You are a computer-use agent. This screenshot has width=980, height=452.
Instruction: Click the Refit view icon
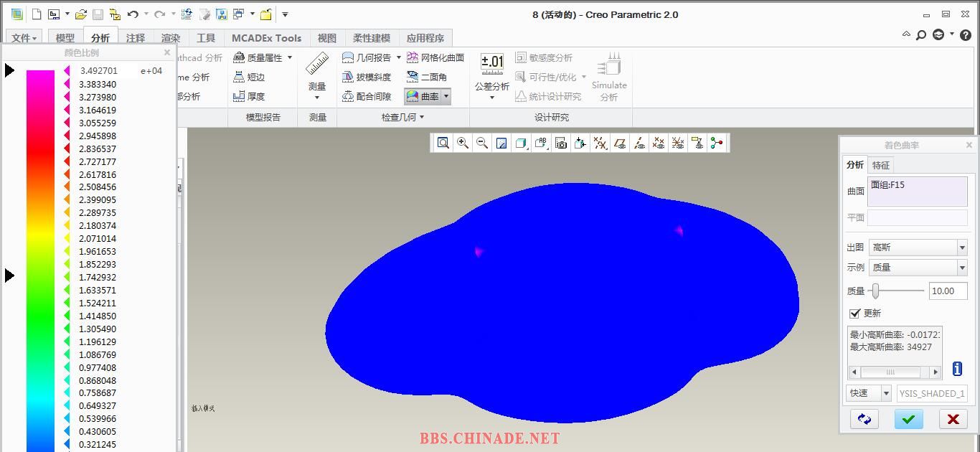pos(443,143)
